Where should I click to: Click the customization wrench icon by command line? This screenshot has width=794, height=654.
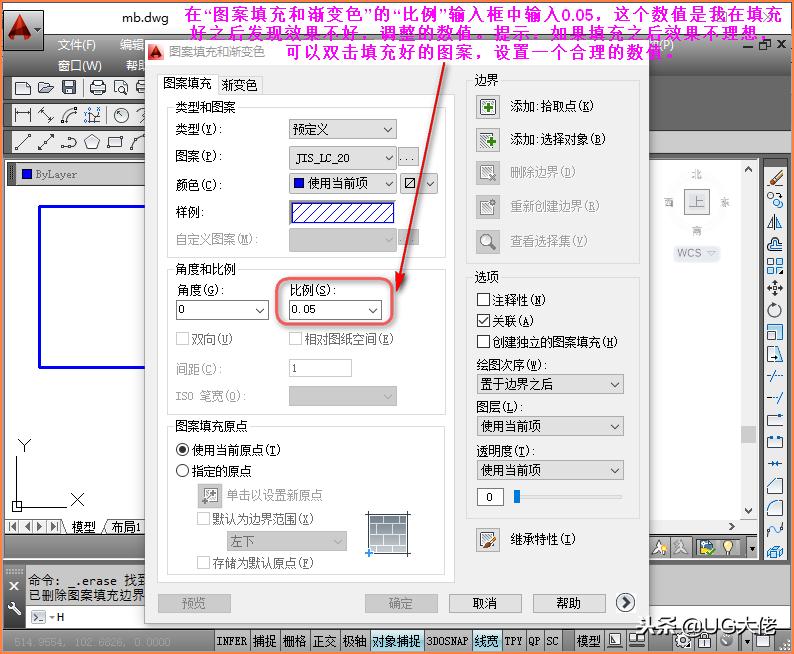point(14,608)
